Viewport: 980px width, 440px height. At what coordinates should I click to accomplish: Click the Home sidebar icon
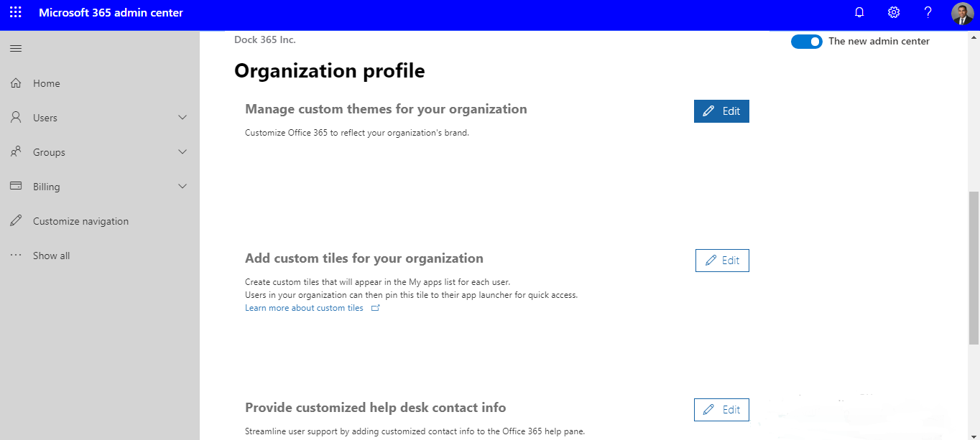coord(15,83)
